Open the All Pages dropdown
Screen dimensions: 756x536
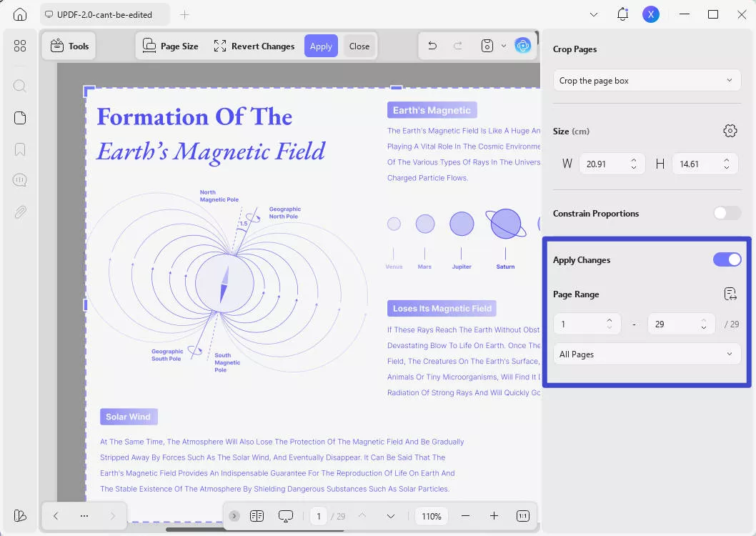click(647, 354)
